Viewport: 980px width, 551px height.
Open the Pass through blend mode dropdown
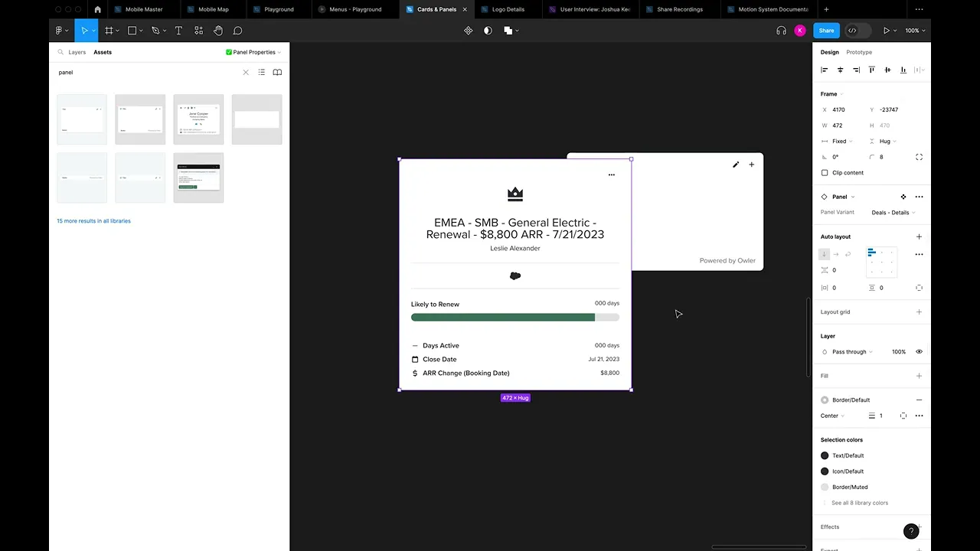[x=852, y=352]
